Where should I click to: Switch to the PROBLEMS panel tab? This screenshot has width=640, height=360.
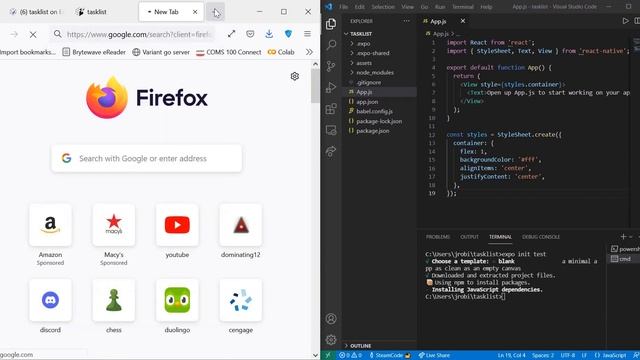[438, 237]
